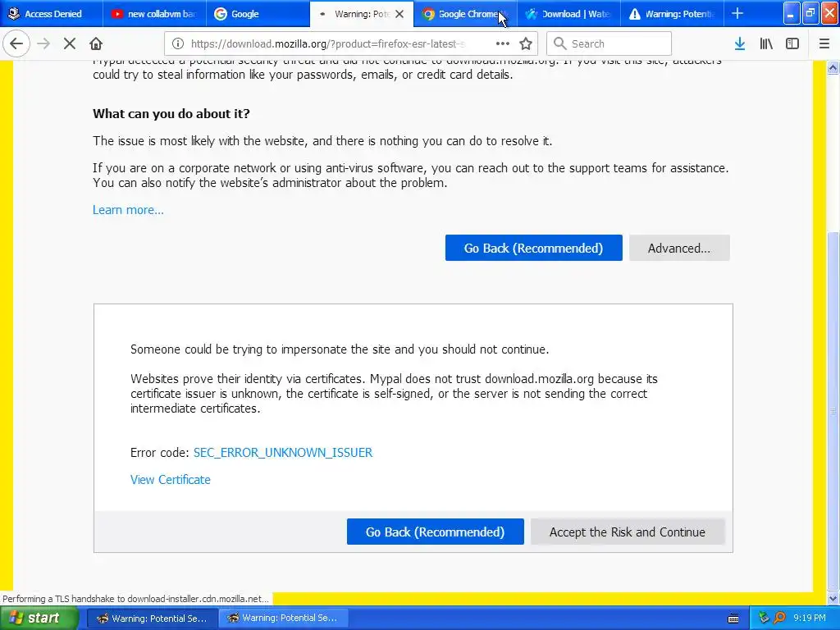Open page actions three-dot menu
The height and width of the screenshot is (630, 840).
(x=503, y=43)
